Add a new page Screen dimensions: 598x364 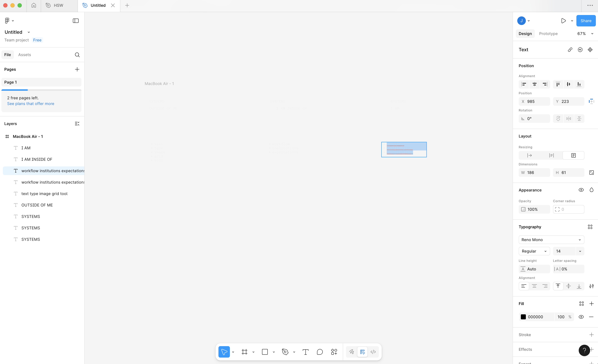coord(77,69)
